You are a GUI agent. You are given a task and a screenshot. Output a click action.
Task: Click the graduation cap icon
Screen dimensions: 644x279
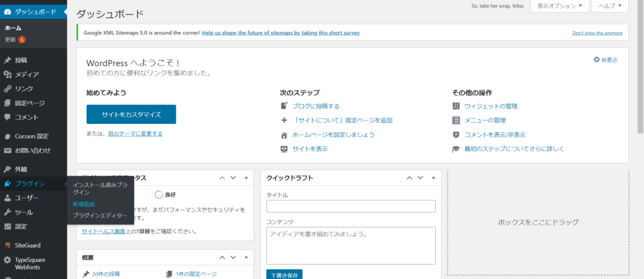click(x=455, y=149)
